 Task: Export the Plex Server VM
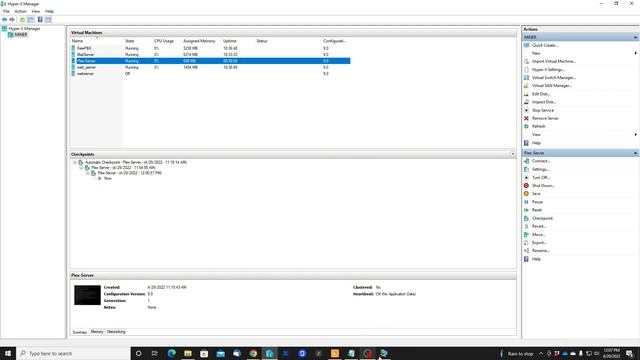pos(539,243)
